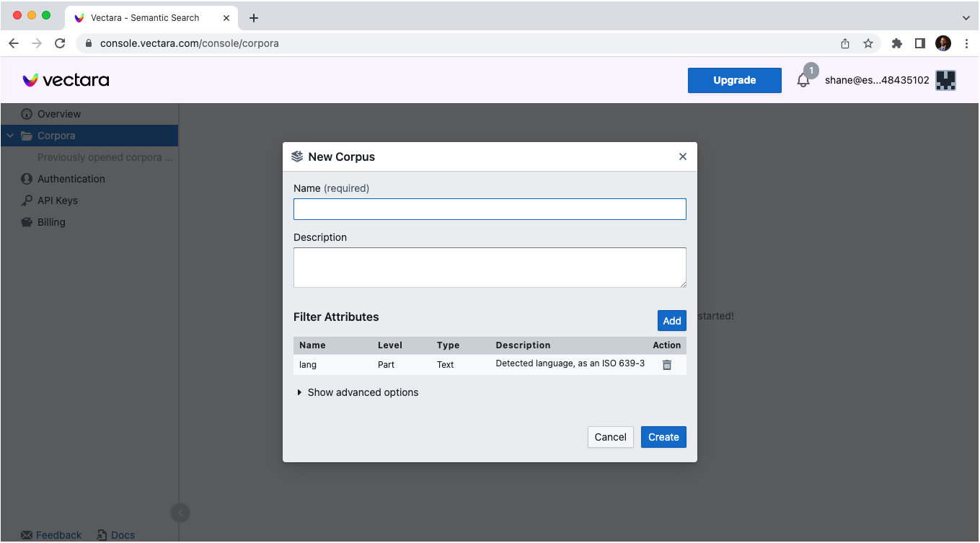Open the Overview sidebar item
The height and width of the screenshot is (543, 980).
[x=58, y=114]
